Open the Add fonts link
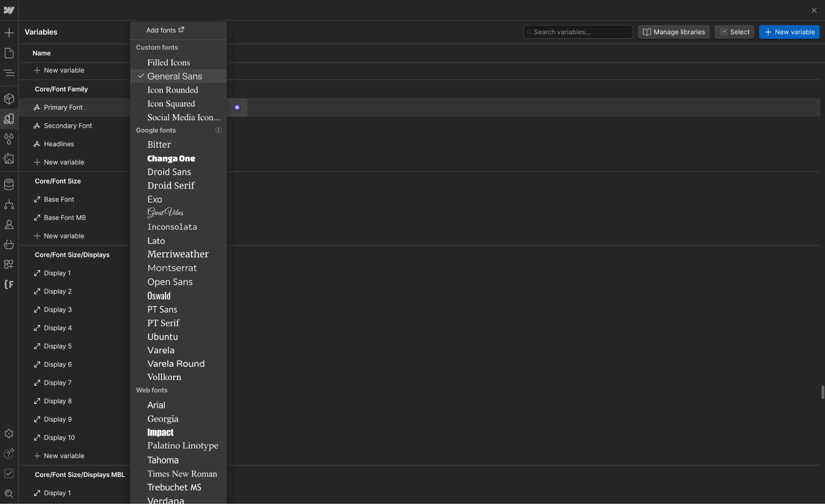825x504 pixels. [x=163, y=30]
